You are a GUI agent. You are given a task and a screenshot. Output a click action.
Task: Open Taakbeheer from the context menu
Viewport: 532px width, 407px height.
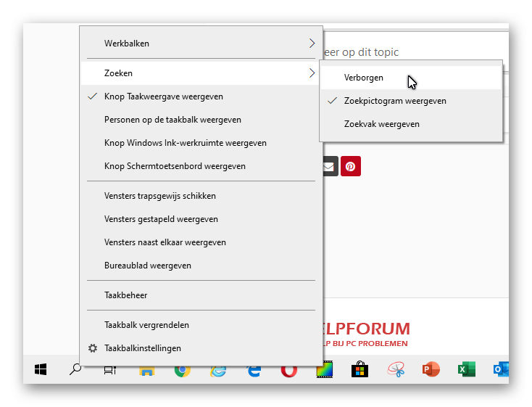coord(201,295)
